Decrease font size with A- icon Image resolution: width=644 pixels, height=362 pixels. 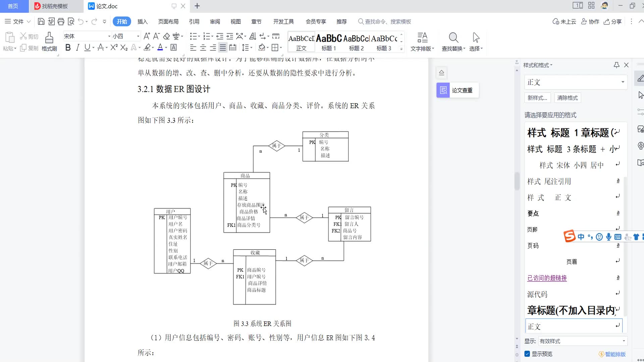point(156,36)
